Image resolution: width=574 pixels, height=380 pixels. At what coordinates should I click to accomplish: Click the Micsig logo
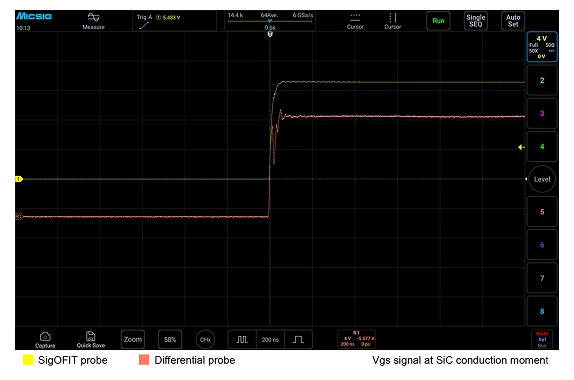[34, 16]
